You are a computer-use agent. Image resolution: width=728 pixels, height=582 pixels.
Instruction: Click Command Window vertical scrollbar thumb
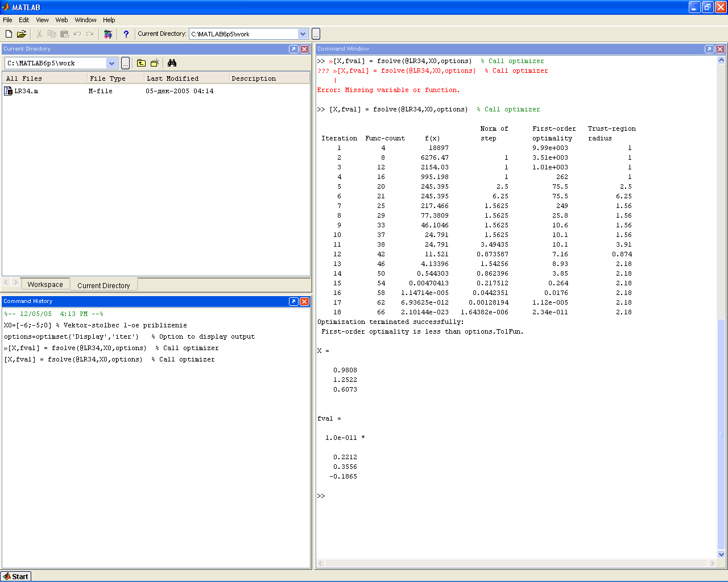(721, 434)
